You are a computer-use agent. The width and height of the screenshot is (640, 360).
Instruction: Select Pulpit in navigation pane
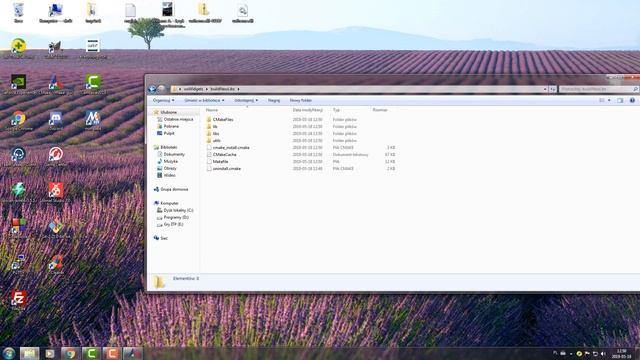pos(169,133)
